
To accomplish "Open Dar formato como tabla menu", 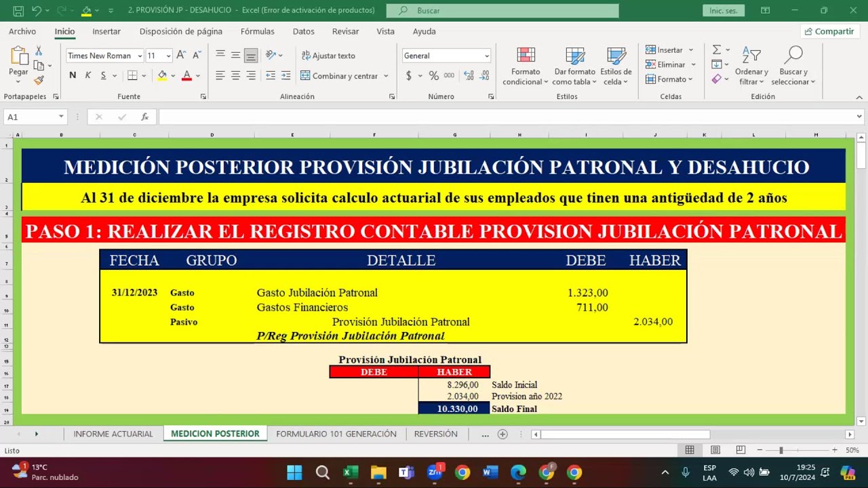I will click(x=574, y=66).
